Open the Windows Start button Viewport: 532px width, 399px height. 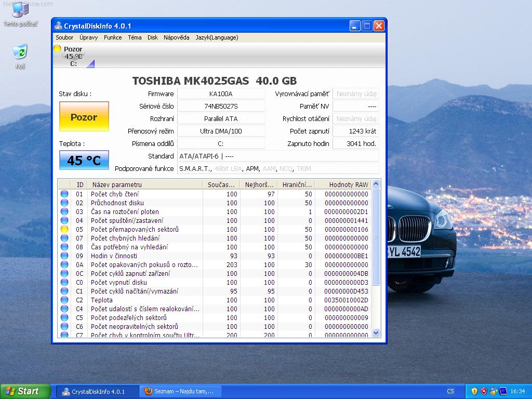coord(25,391)
